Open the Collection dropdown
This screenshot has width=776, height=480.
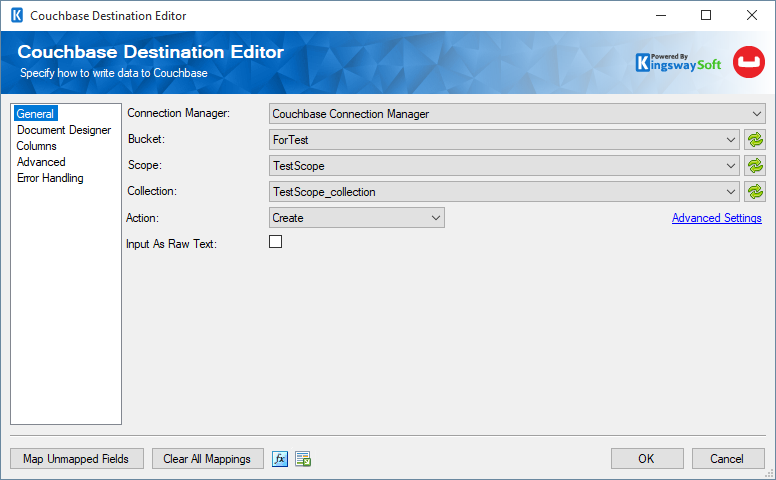point(504,192)
